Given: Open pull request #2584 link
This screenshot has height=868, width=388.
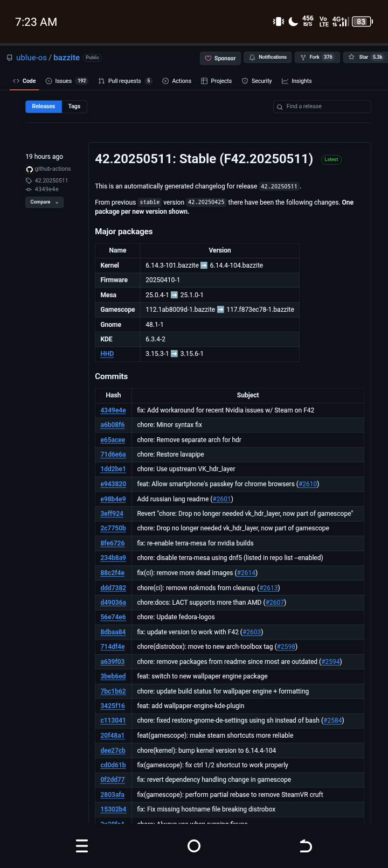Looking at the screenshot, I should (x=332, y=720).
